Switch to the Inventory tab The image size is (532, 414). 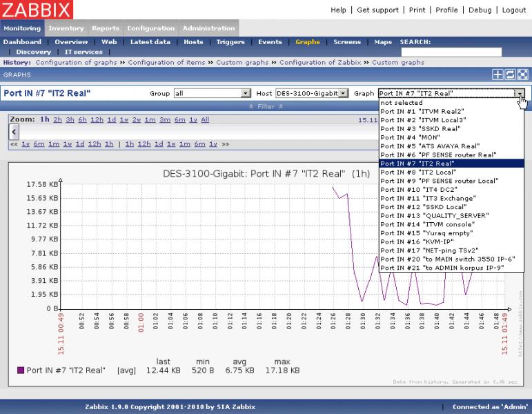66,28
